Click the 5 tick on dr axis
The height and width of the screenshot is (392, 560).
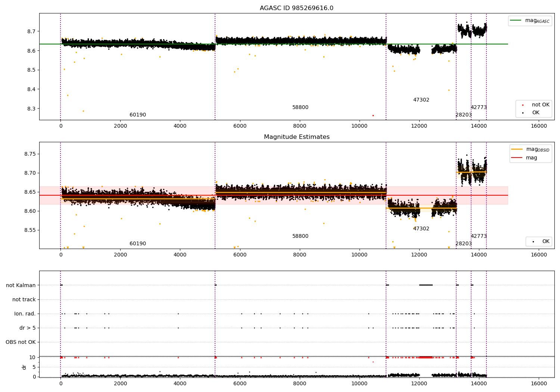coord(34,367)
